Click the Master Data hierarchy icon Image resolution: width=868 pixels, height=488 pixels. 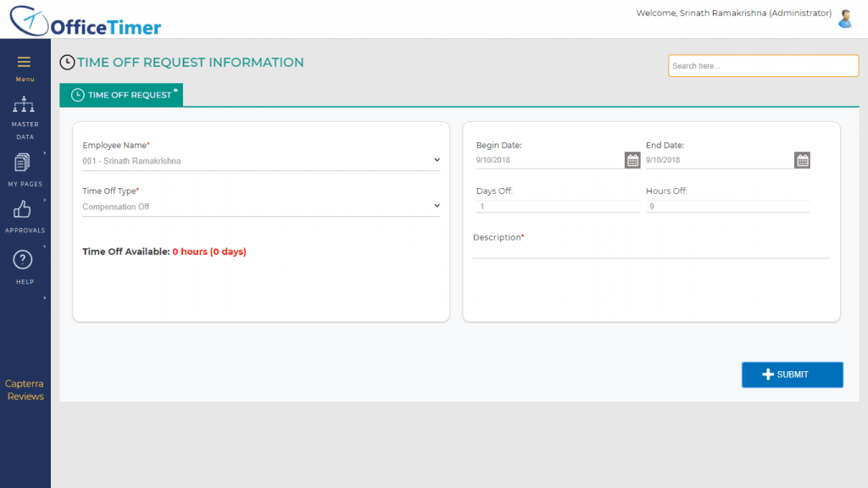tap(24, 106)
